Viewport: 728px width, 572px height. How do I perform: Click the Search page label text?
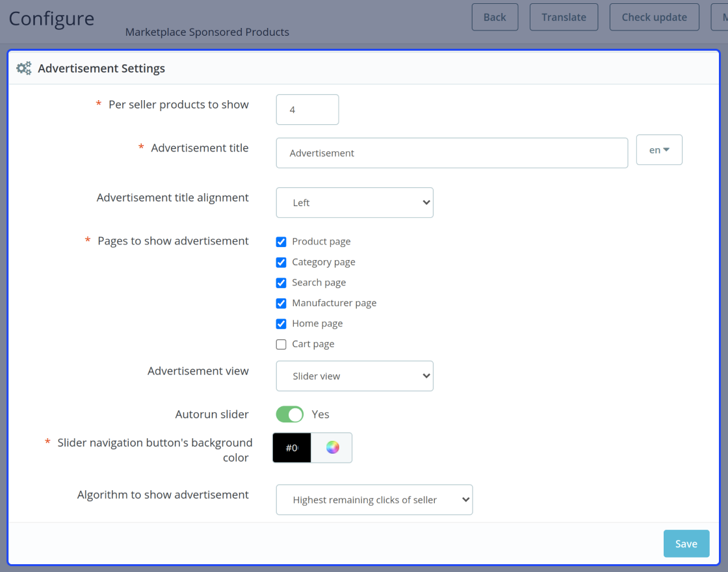click(x=319, y=282)
